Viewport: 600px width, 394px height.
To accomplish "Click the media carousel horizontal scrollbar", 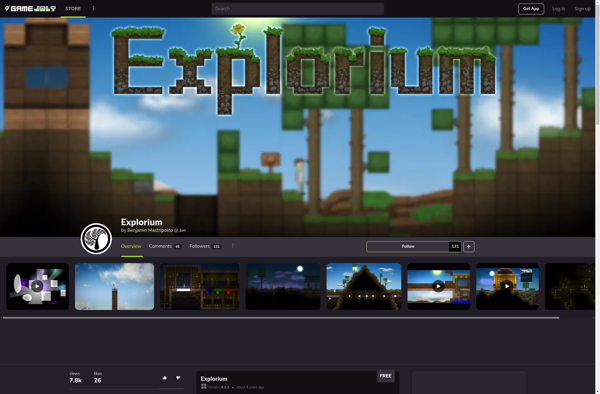I will coord(281,317).
